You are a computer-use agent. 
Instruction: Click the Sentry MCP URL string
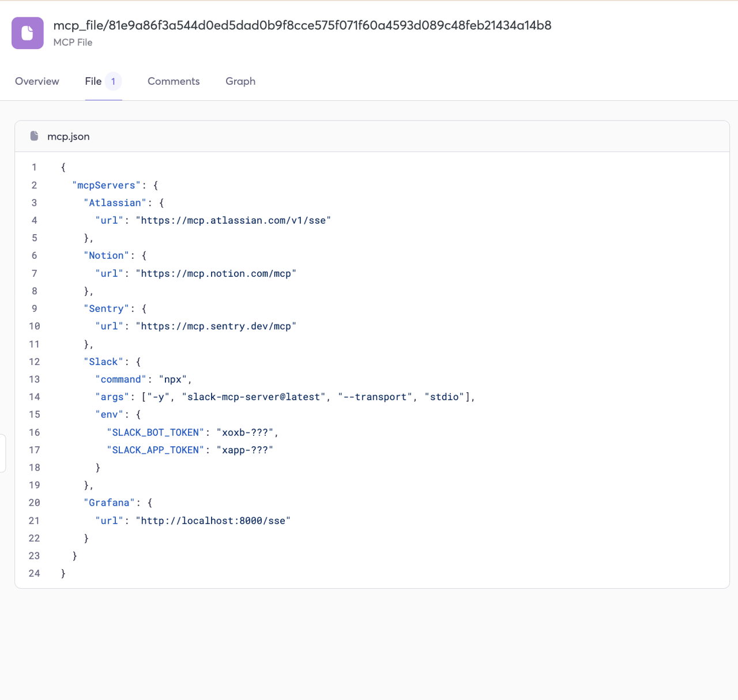click(x=216, y=326)
